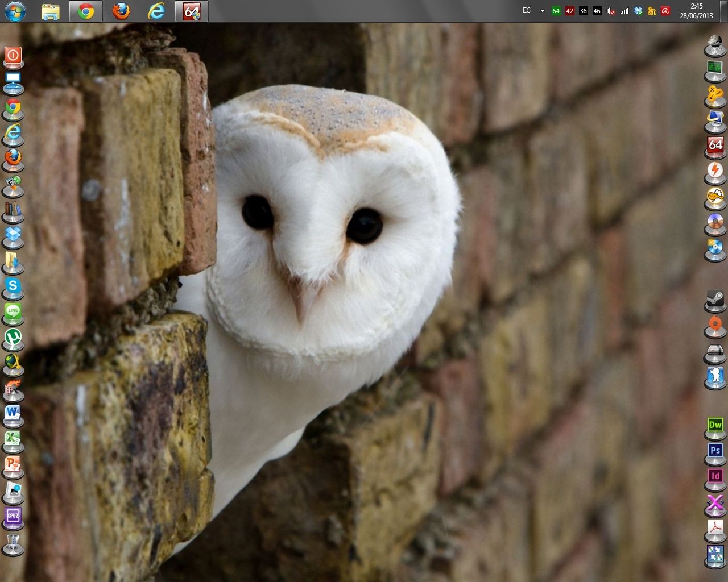Click the 46 sensor tray icon
728x582 pixels.
[597, 11]
